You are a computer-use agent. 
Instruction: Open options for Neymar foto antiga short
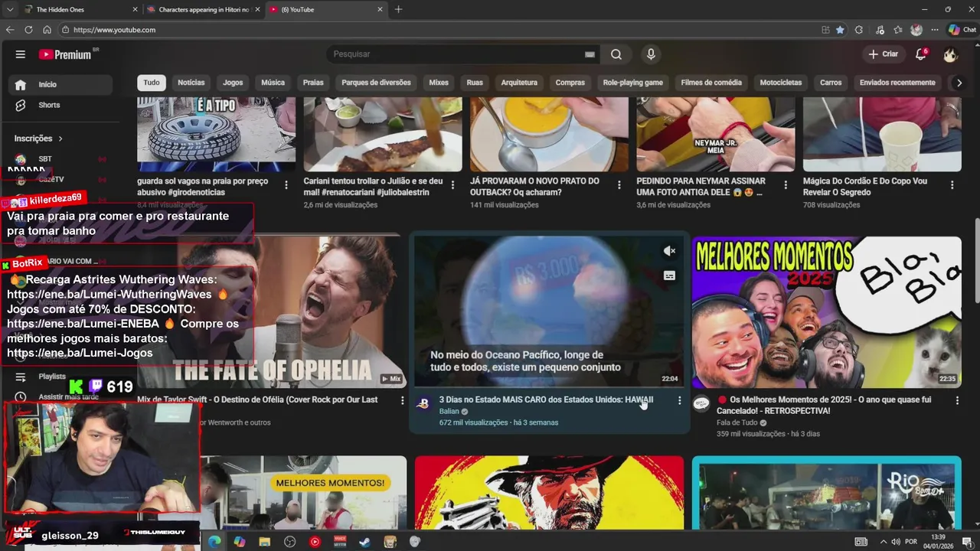pyautogui.click(x=786, y=185)
